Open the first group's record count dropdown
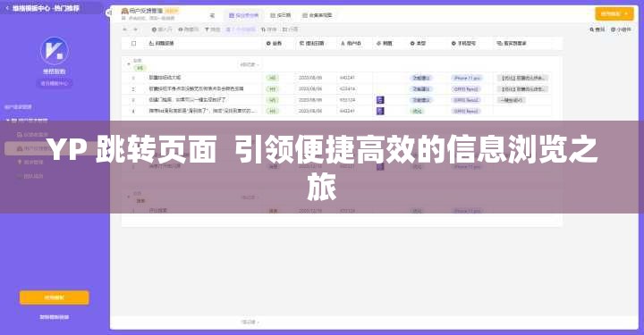The image size is (644, 335). [x=250, y=64]
